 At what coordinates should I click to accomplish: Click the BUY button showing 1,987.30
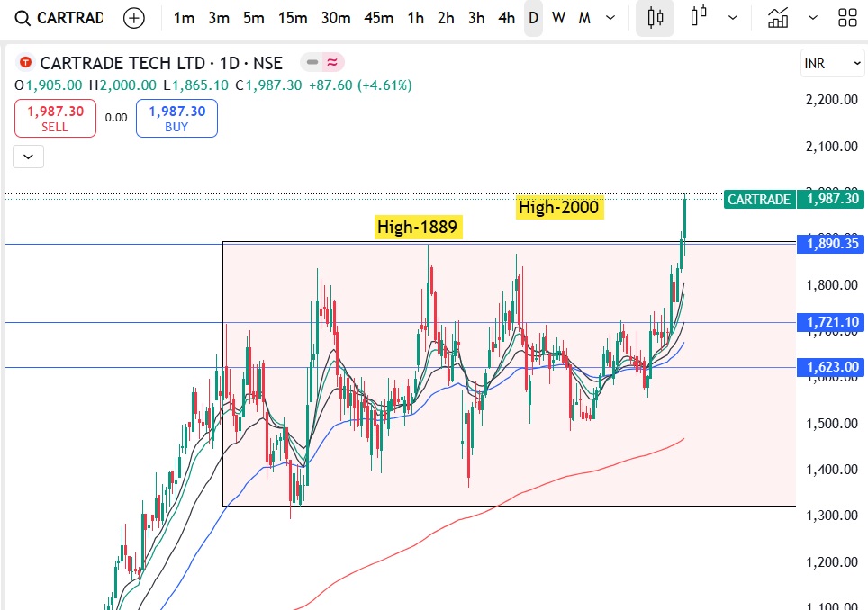click(x=176, y=118)
